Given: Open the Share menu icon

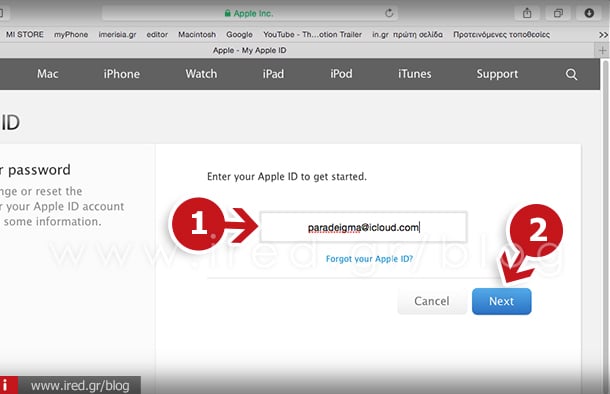Looking at the screenshot, I should click(x=527, y=13).
